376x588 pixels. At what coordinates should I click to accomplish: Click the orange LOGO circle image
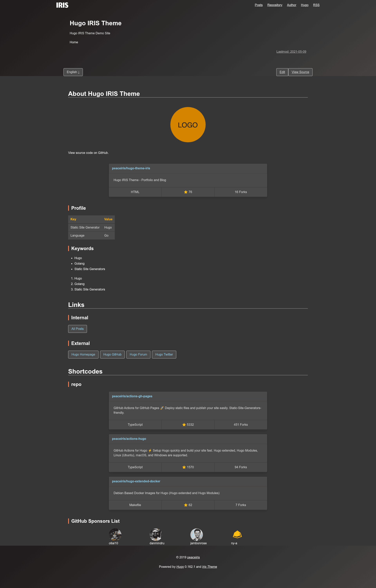[x=188, y=125]
